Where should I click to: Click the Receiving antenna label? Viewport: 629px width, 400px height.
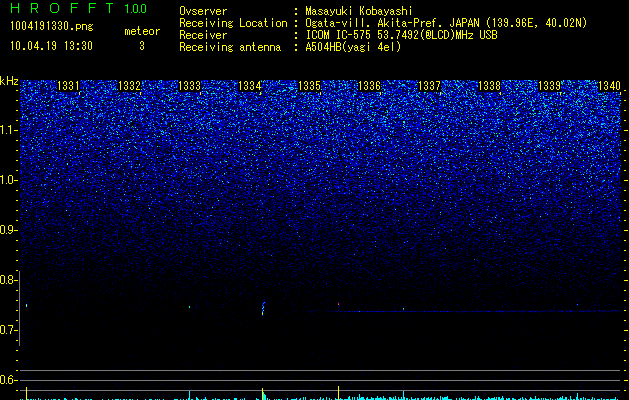[x=230, y=47]
